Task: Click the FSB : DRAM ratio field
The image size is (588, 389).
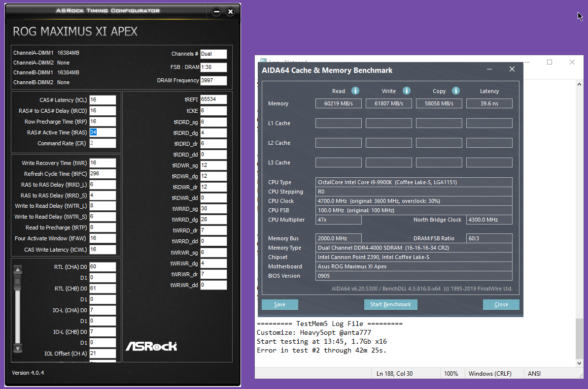Action: (x=213, y=67)
